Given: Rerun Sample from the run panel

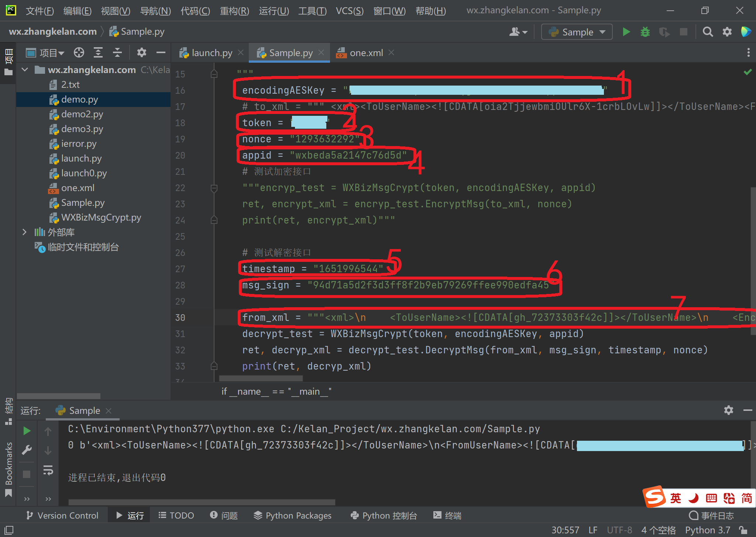Looking at the screenshot, I should 27,431.
